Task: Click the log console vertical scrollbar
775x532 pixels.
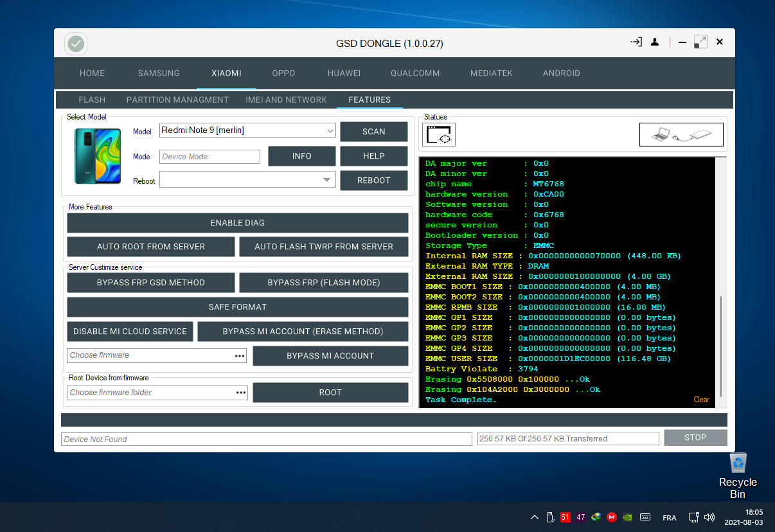Action: click(721, 346)
